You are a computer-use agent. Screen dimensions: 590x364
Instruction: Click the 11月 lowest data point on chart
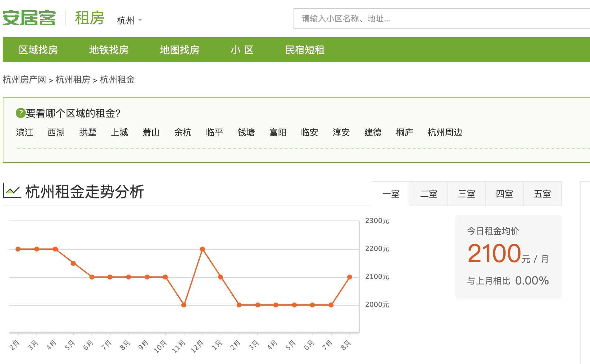(184, 305)
